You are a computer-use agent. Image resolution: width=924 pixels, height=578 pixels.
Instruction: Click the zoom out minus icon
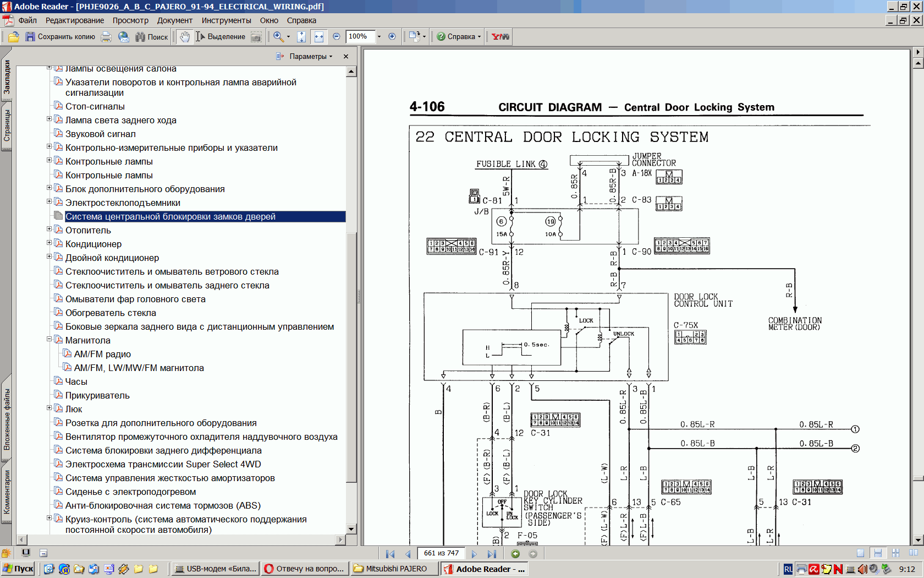337,37
